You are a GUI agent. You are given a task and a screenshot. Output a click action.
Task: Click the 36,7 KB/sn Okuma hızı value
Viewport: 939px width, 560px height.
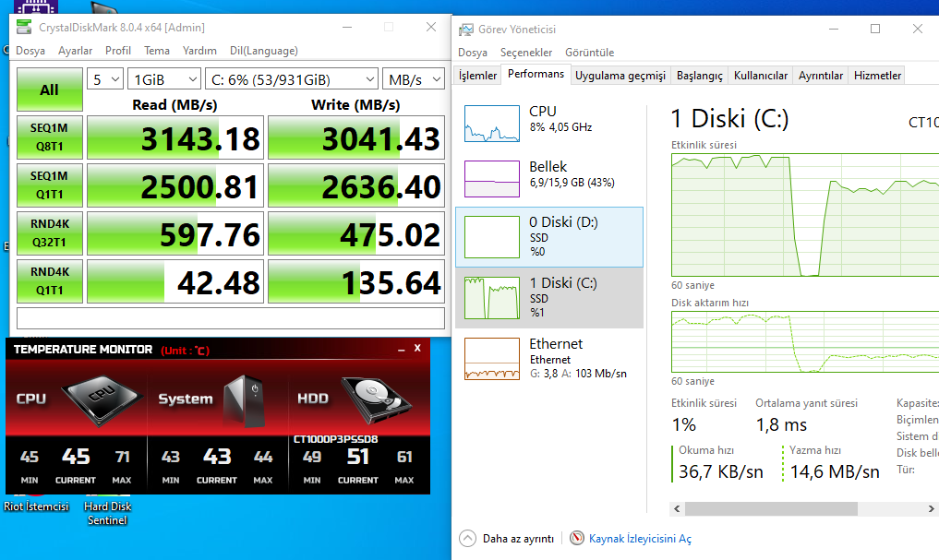pyautogui.click(x=720, y=472)
